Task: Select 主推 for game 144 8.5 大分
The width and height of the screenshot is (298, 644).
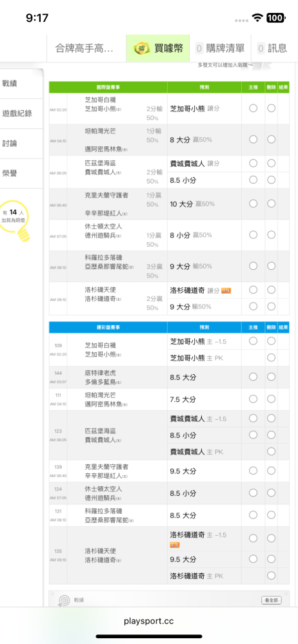Action: pyautogui.click(x=253, y=377)
